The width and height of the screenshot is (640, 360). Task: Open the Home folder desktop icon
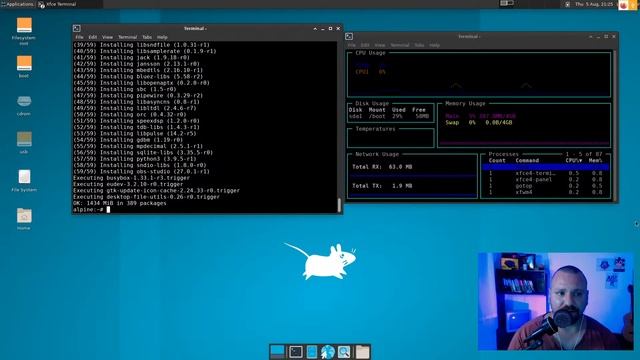click(x=24, y=219)
